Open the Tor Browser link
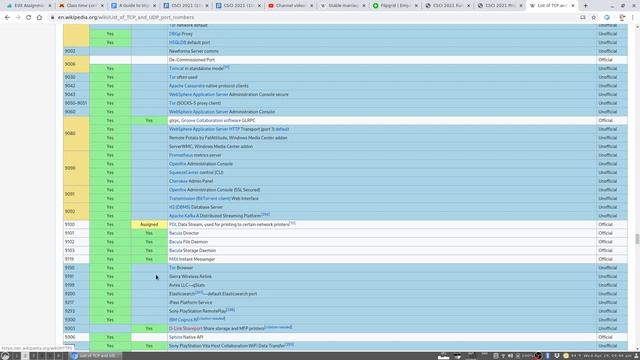 (x=172, y=268)
